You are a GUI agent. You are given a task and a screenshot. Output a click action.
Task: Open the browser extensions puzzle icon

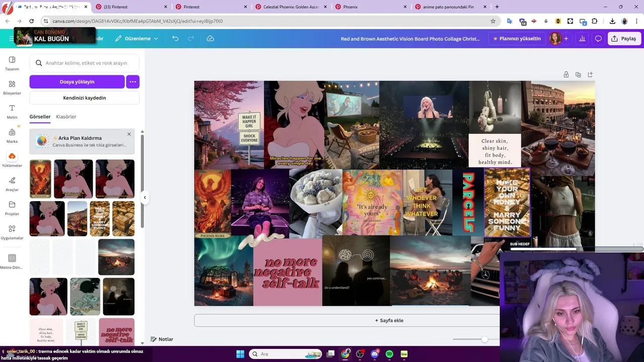(x=595, y=21)
